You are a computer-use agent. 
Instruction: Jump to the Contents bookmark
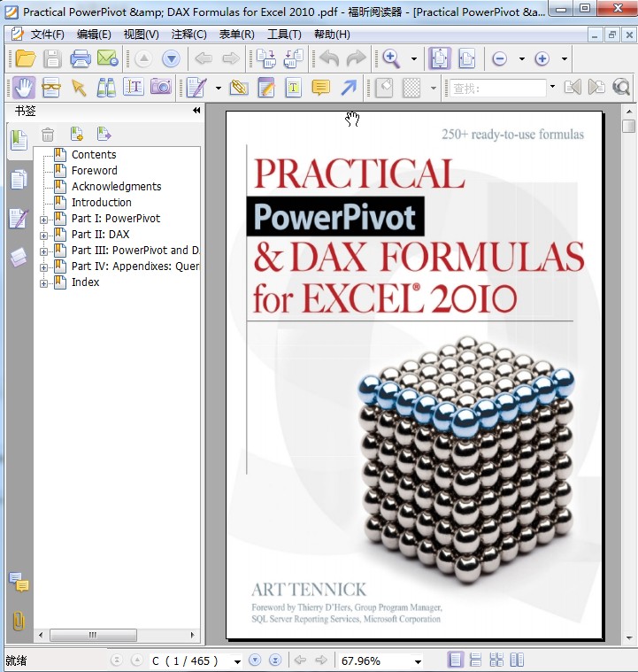[94, 154]
